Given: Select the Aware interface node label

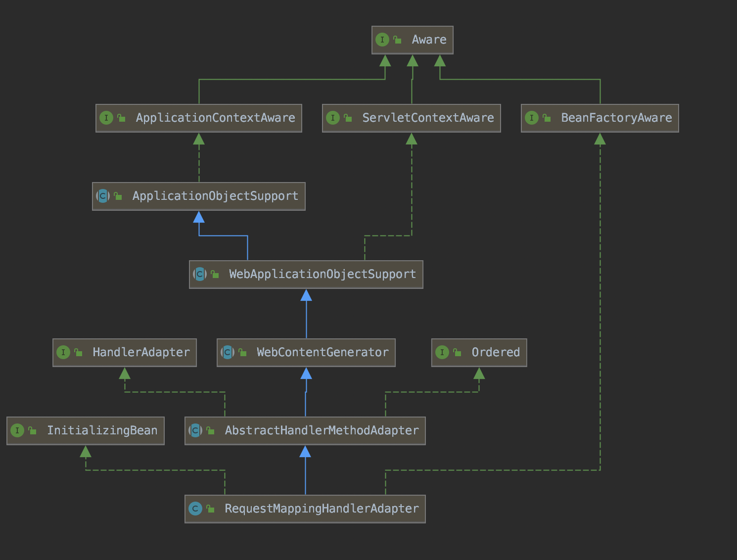Looking at the screenshot, I should (x=429, y=40).
